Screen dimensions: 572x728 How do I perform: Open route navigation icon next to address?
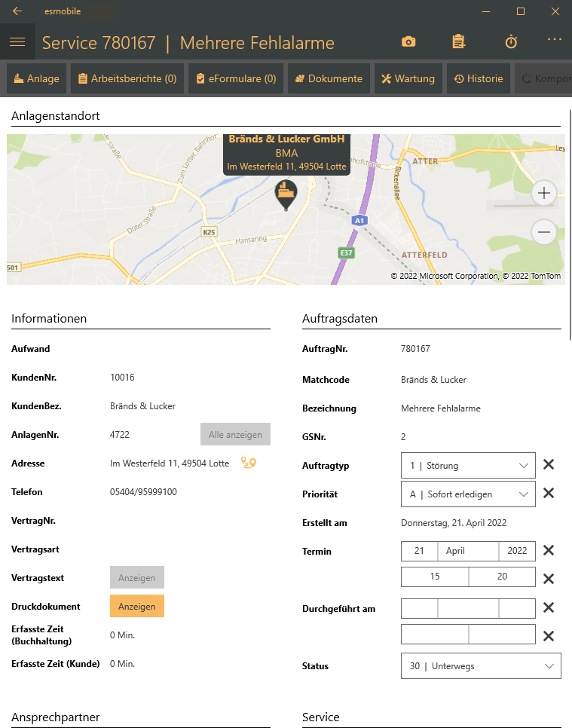point(249,463)
